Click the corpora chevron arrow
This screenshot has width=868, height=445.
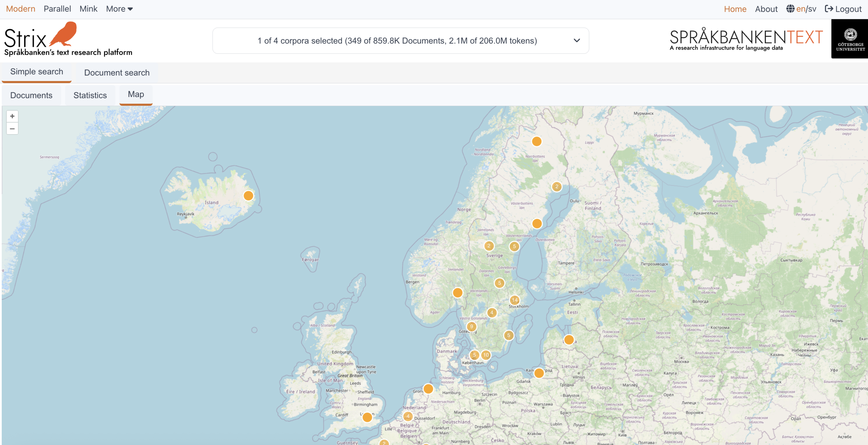(577, 40)
